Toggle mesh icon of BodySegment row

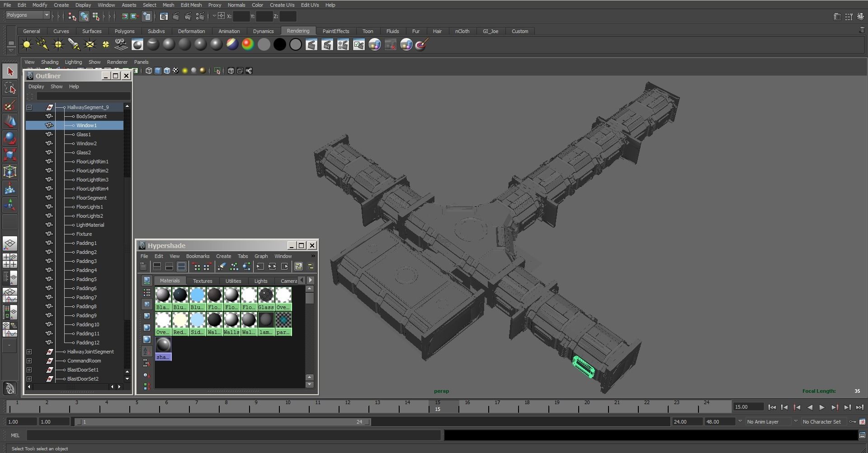[49, 116]
